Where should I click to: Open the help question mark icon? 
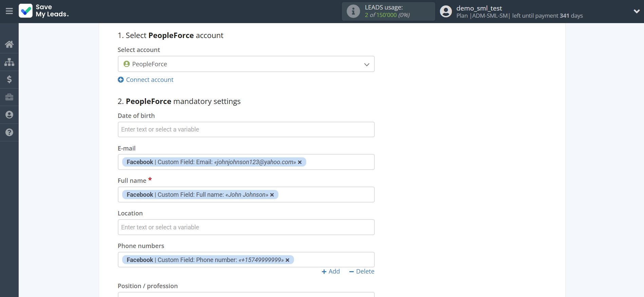point(9,133)
